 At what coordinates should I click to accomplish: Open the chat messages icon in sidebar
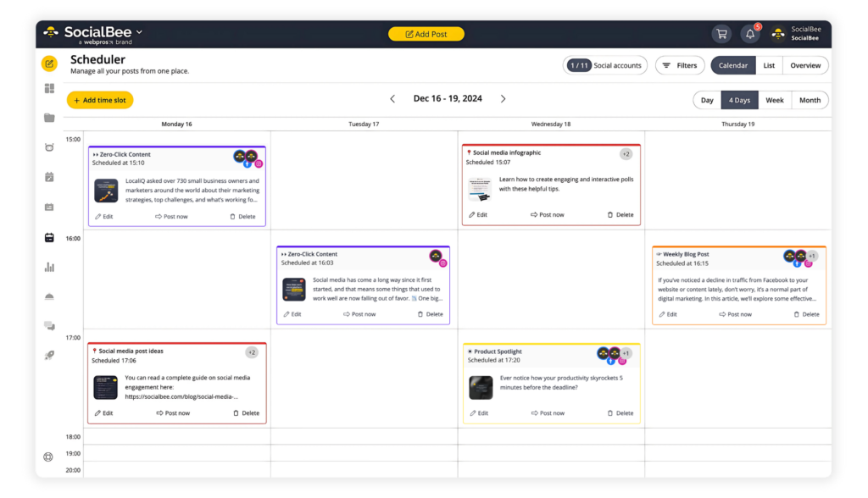coord(49,325)
